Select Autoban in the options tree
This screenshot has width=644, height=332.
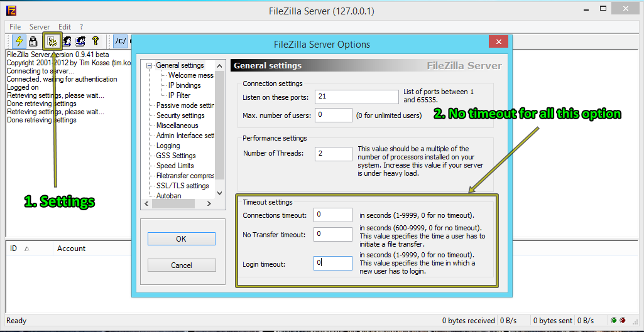[169, 196]
